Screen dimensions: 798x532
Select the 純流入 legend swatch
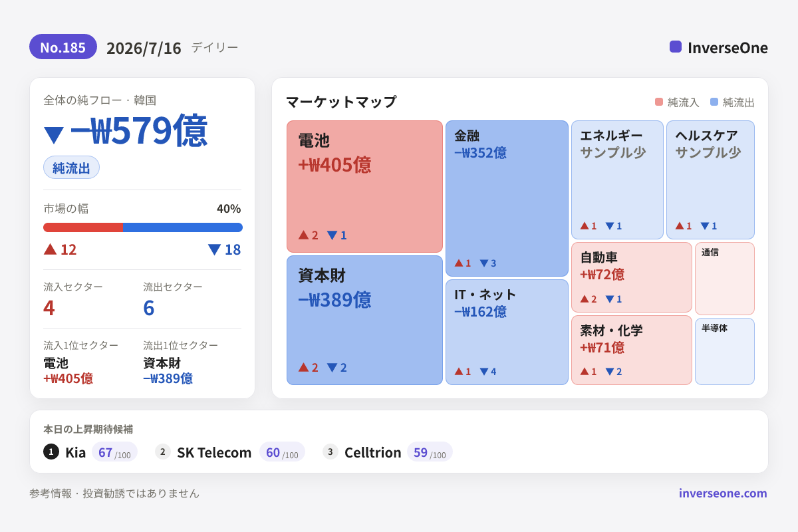pyautogui.click(x=659, y=102)
